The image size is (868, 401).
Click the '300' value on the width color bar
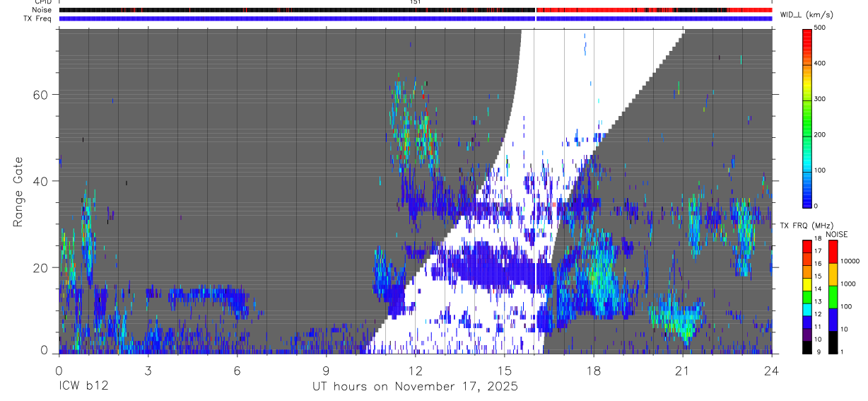click(x=819, y=99)
